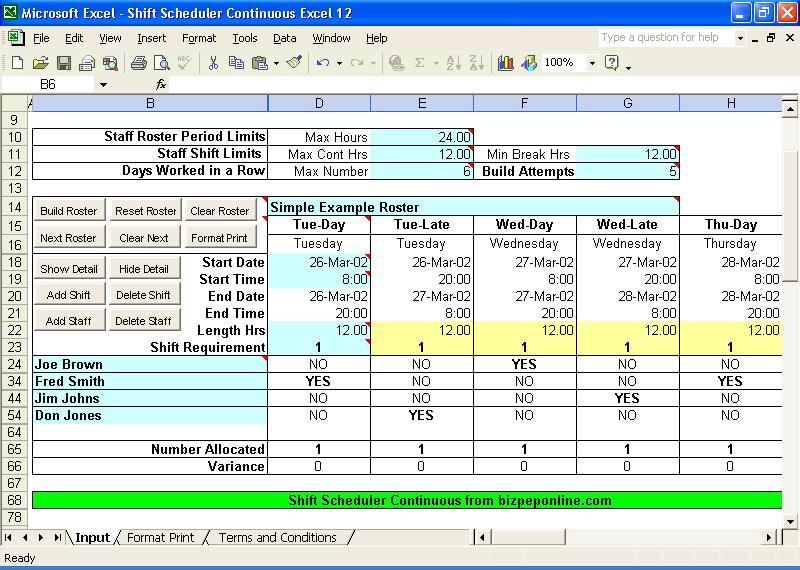Switch to the Format Print sheet tab

click(160, 538)
